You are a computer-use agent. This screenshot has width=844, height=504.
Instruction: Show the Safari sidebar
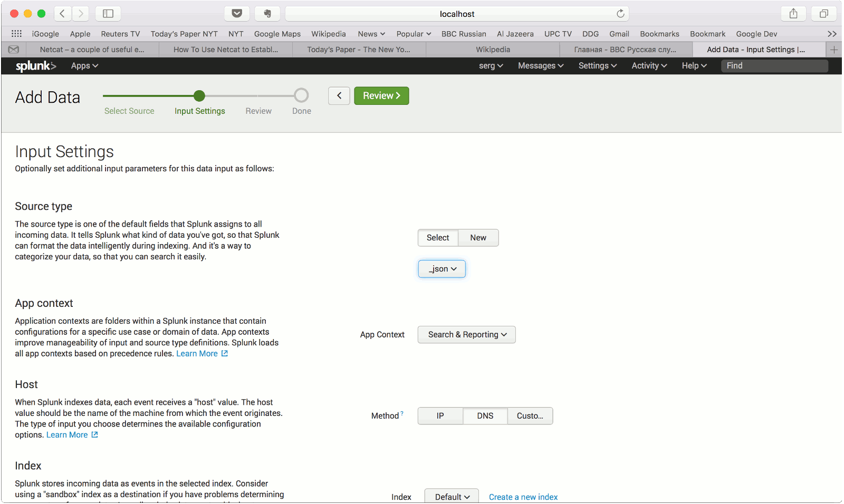tap(108, 14)
